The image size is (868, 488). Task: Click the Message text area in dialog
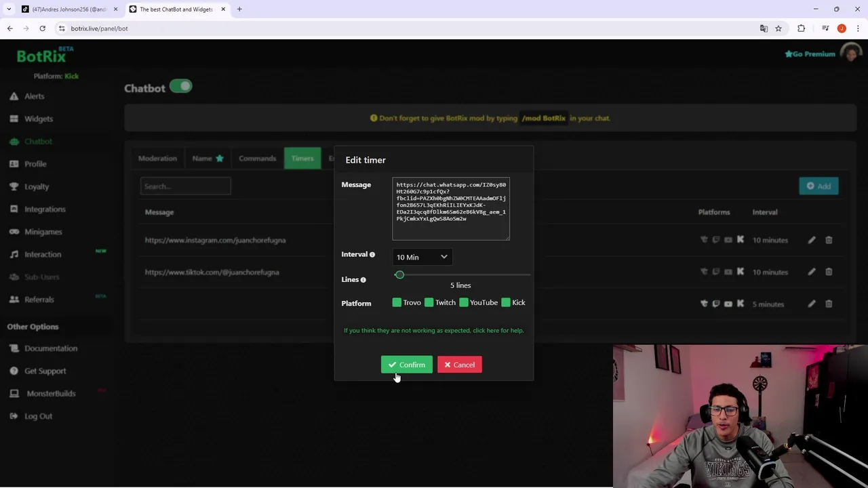(451, 209)
